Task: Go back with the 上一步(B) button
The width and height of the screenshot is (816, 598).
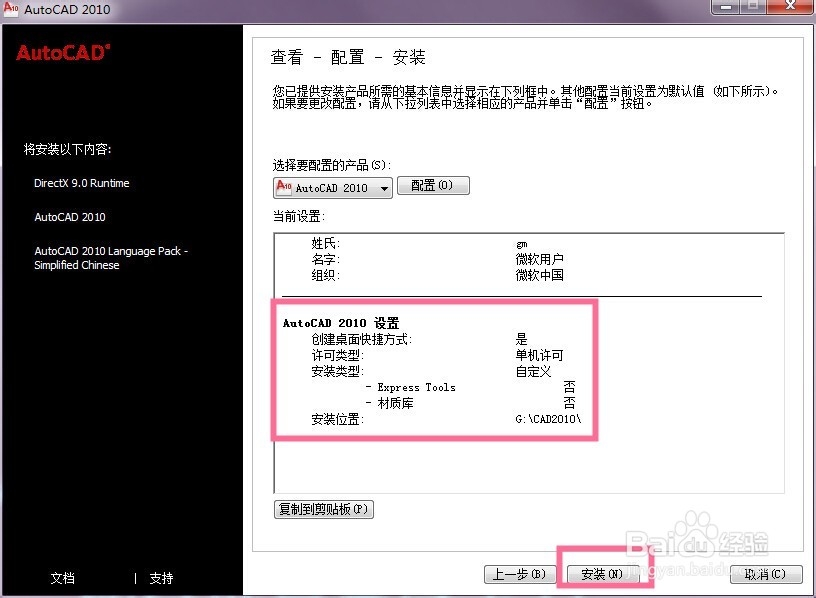Action: 519,574
